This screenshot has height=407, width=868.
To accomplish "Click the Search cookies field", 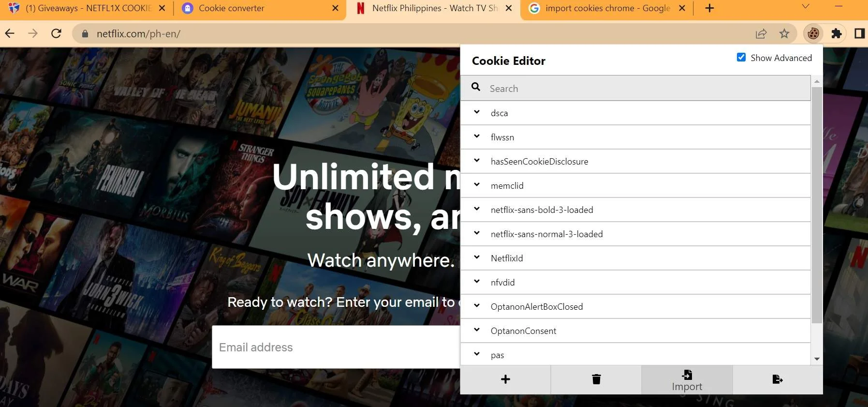I will tap(635, 88).
